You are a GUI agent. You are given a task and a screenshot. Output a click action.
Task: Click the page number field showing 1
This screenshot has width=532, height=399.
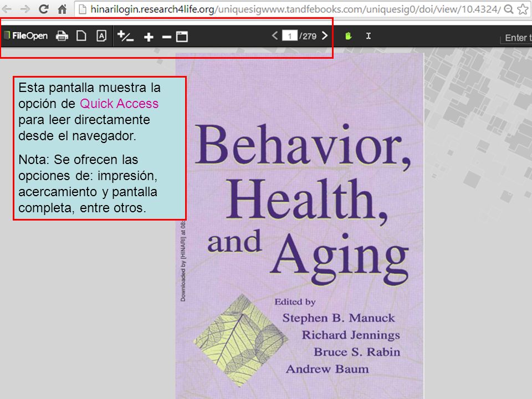pos(290,35)
